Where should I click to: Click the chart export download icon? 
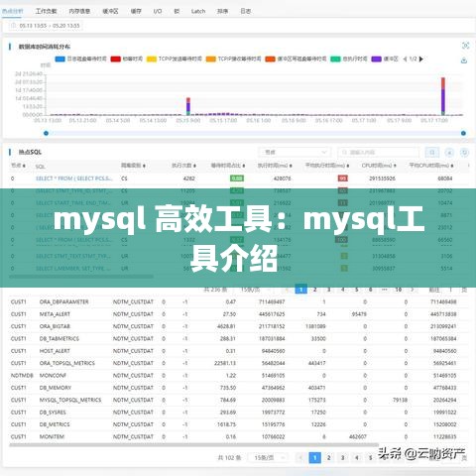pyautogui.click(x=464, y=60)
